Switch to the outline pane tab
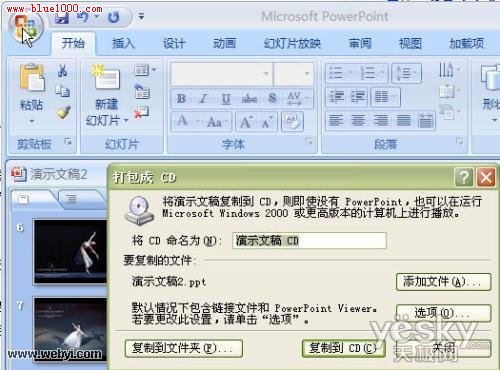 [71, 199]
